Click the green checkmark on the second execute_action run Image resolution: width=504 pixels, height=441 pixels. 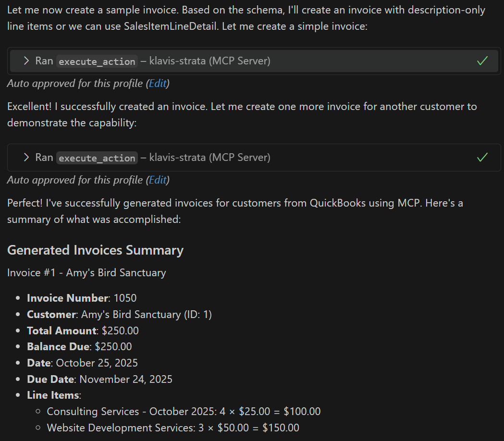(482, 157)
